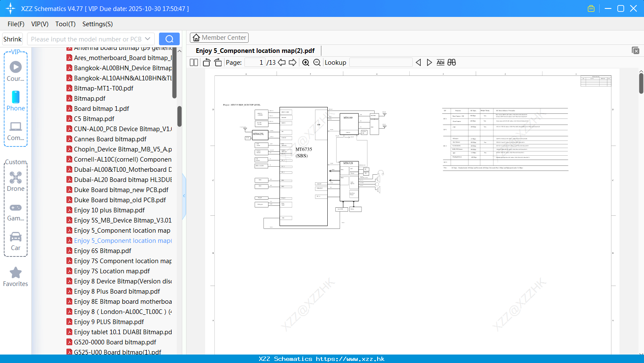Open Cannes Board bitmap.pdf
Screen dimensions: 644x363
[106, 139]
